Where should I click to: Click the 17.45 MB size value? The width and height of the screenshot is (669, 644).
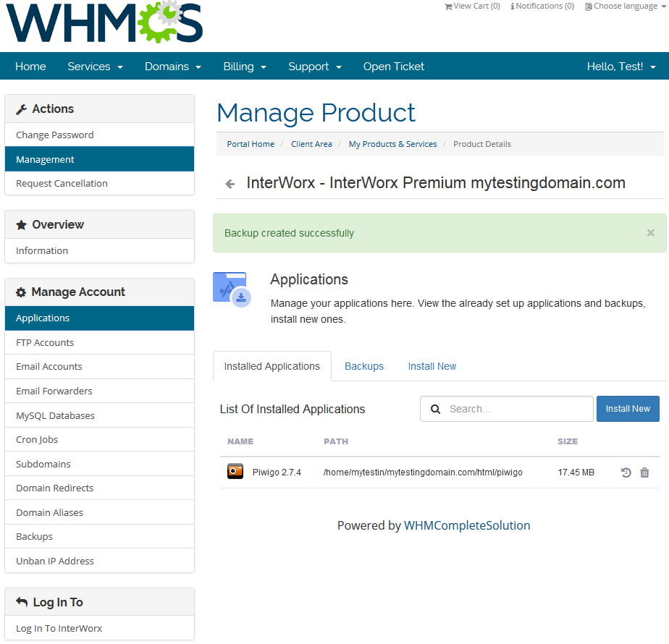pos(576,473)
